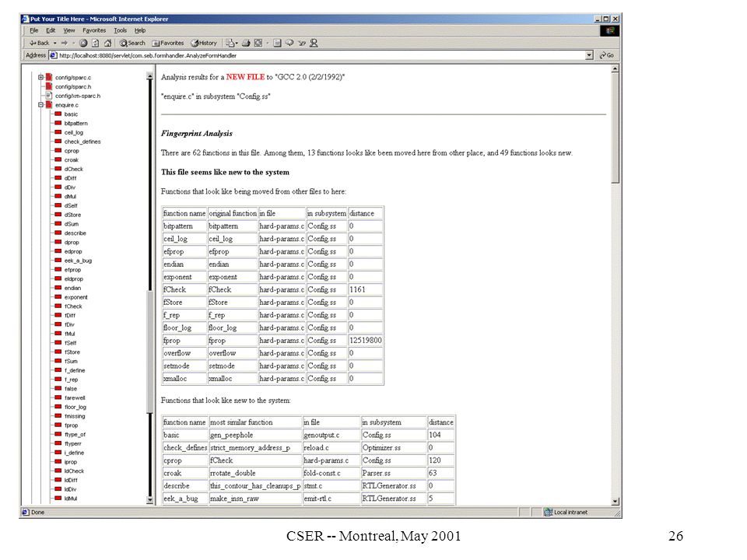
Task: Click the red icon beside exponent
Action: point(58,297)
